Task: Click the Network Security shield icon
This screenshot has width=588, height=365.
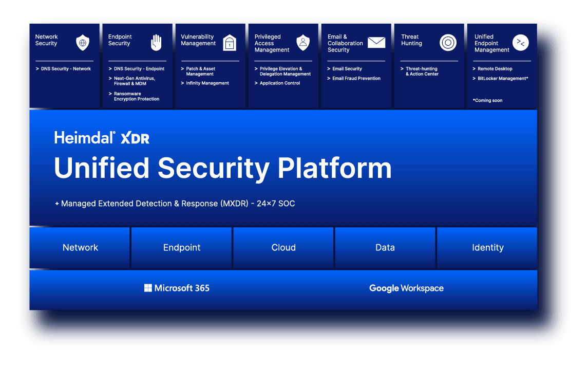Action: pyautogui.click(x=83, y=42)
